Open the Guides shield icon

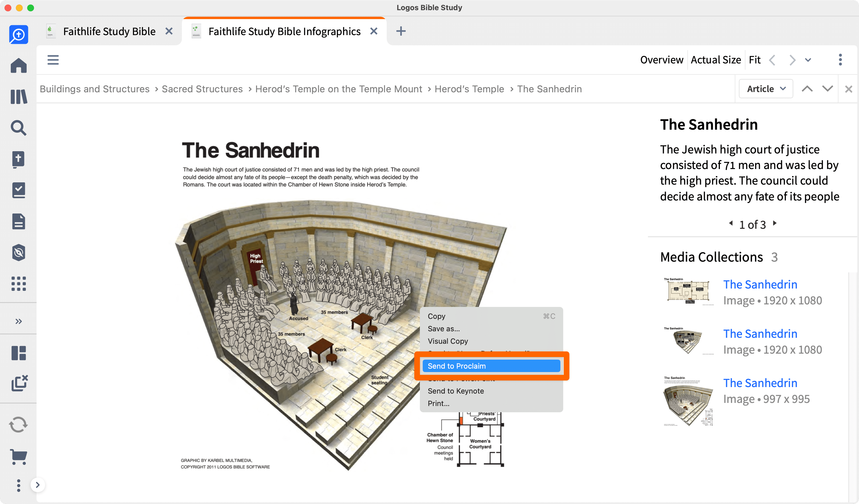pyautogui.click(x=18, y=253)
